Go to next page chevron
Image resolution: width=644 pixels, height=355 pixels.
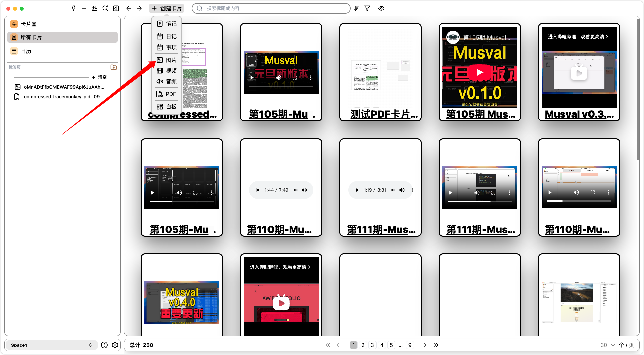point(425,345)
